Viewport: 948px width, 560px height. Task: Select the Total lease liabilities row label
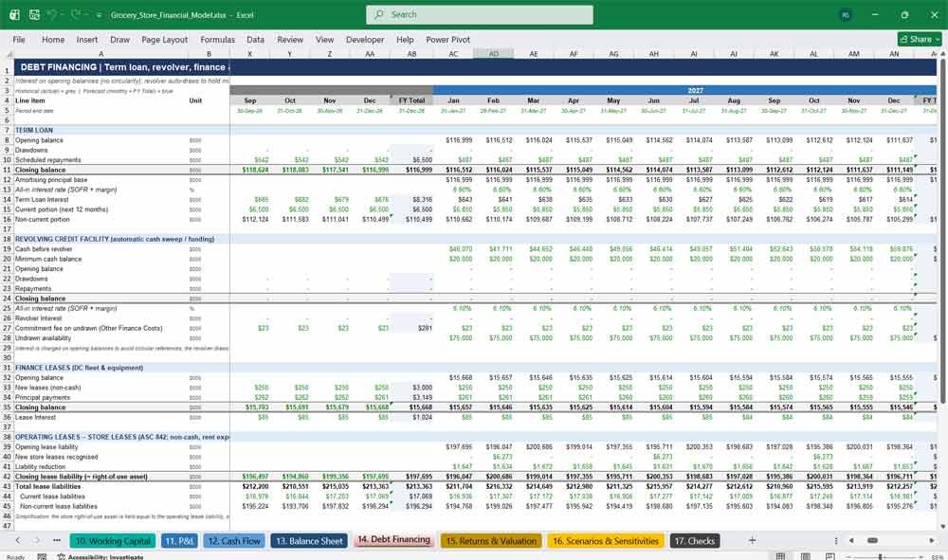(47, 486)
